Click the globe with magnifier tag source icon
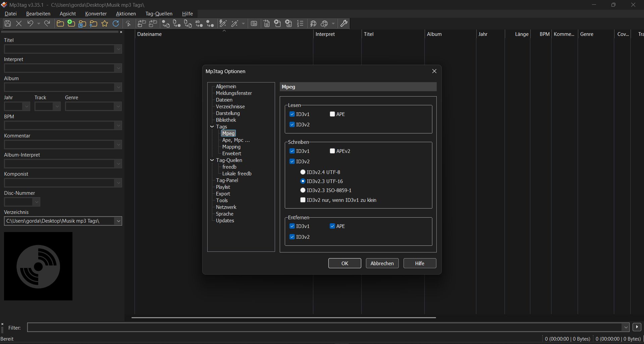644x344 pixels. tap(324, 23)
